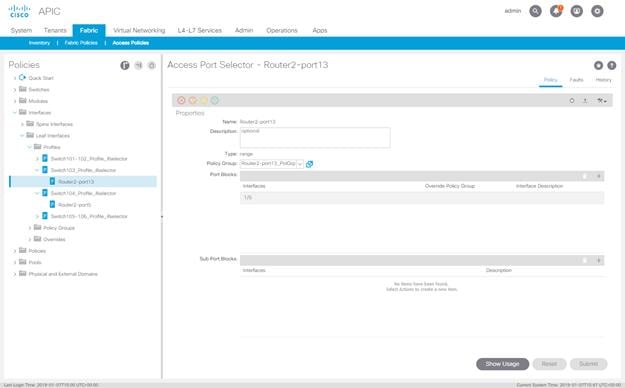Open the Tenants menu tab
Screen dimensions: 625x388
coord(55,30)
